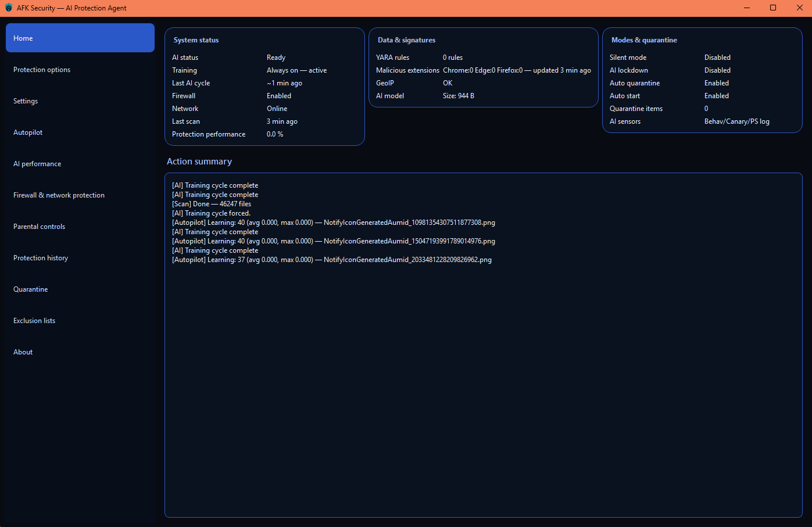Open the Home page in sidebar

[x=80, y=38]
